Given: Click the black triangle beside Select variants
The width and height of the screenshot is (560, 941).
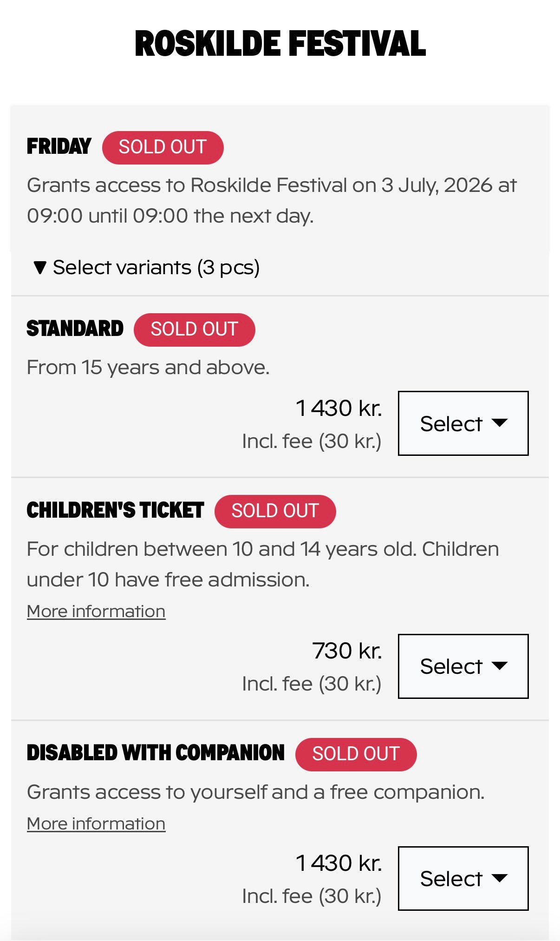Looking at the screenshot, I should tap(40, 268).
